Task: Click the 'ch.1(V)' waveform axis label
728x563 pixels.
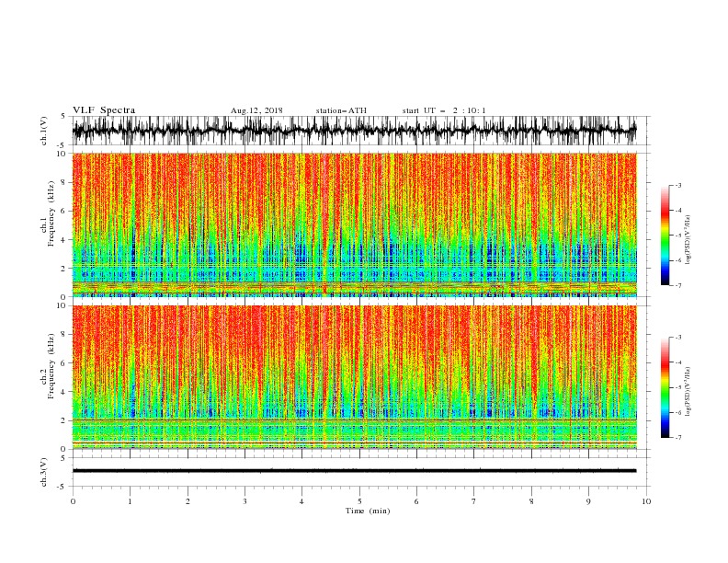Action: (44, 131)
